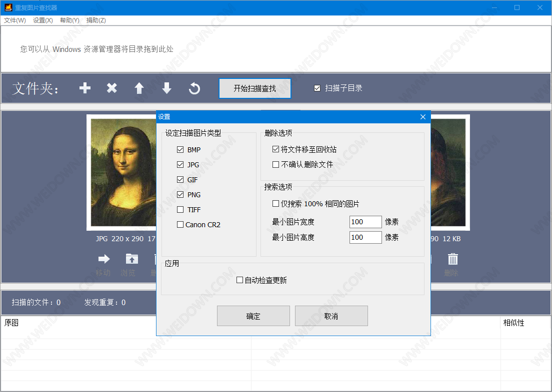Open the 捐助(Z) menu

pos(96,20)
